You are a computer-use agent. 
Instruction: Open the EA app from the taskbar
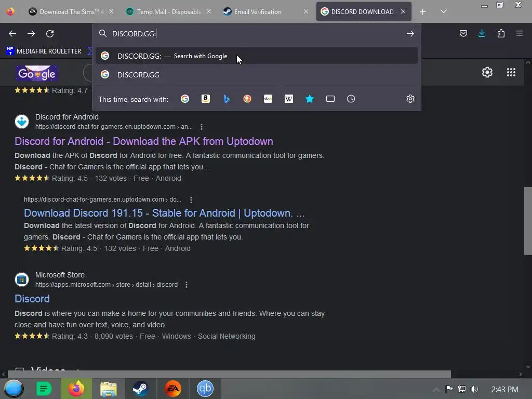pyautogui.click(x=172, y=389)
